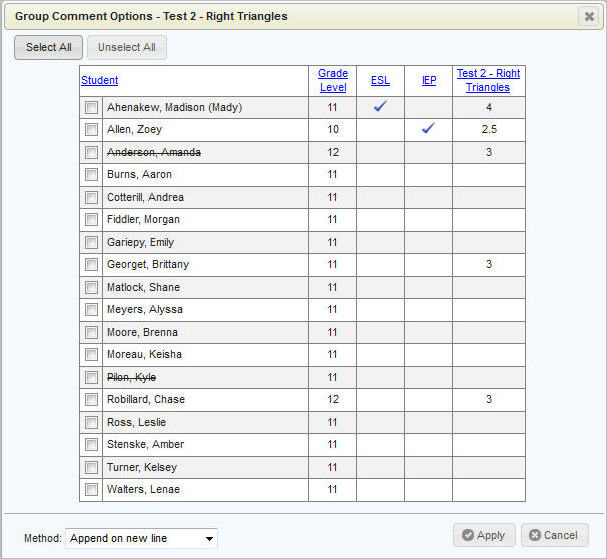Select the Walters, Lenae checkbox
607x559 pixels.
91,490
